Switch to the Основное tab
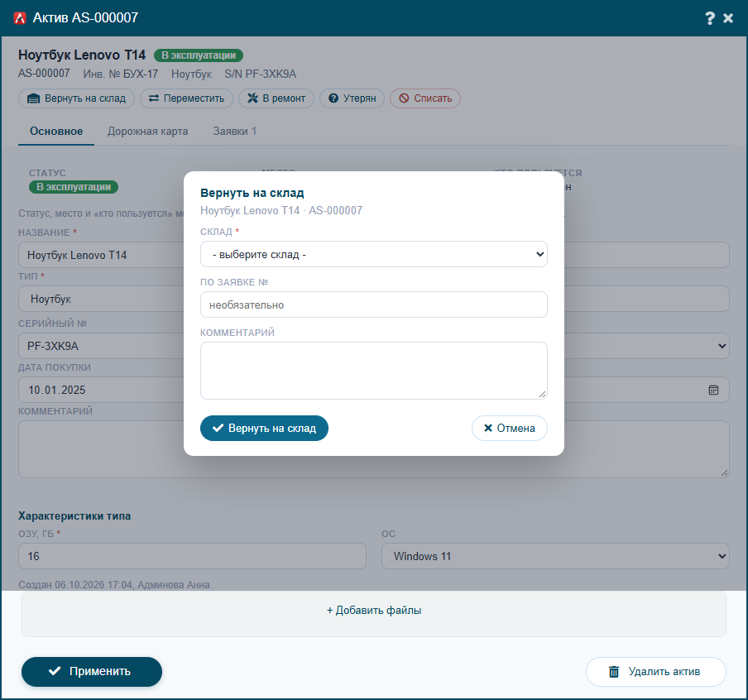The image size is (748, 700). pyautogui.click(x=56, y=132)
